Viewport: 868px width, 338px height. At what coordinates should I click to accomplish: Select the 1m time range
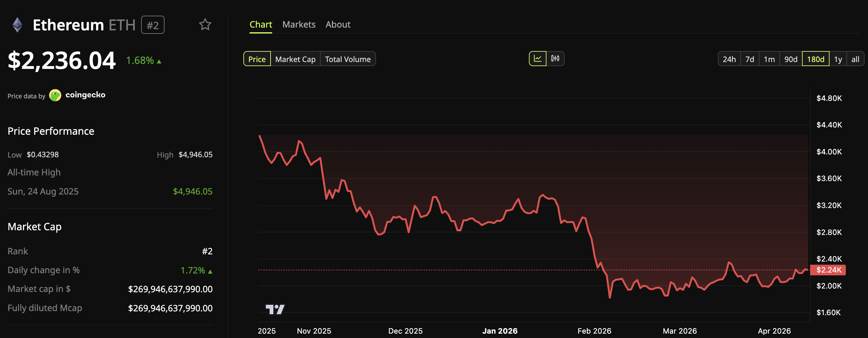coord(769,59)
